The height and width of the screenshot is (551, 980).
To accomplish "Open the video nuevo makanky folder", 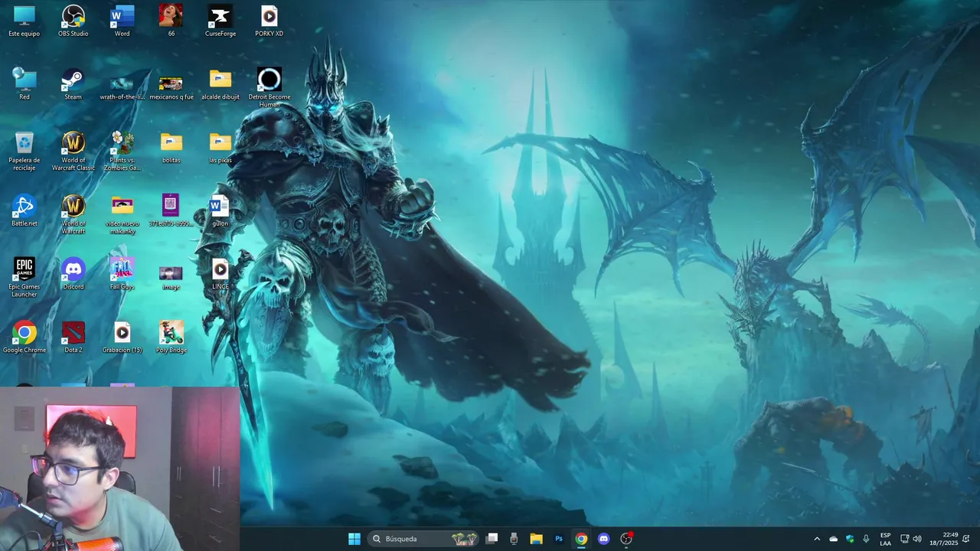I will point(122,214).
